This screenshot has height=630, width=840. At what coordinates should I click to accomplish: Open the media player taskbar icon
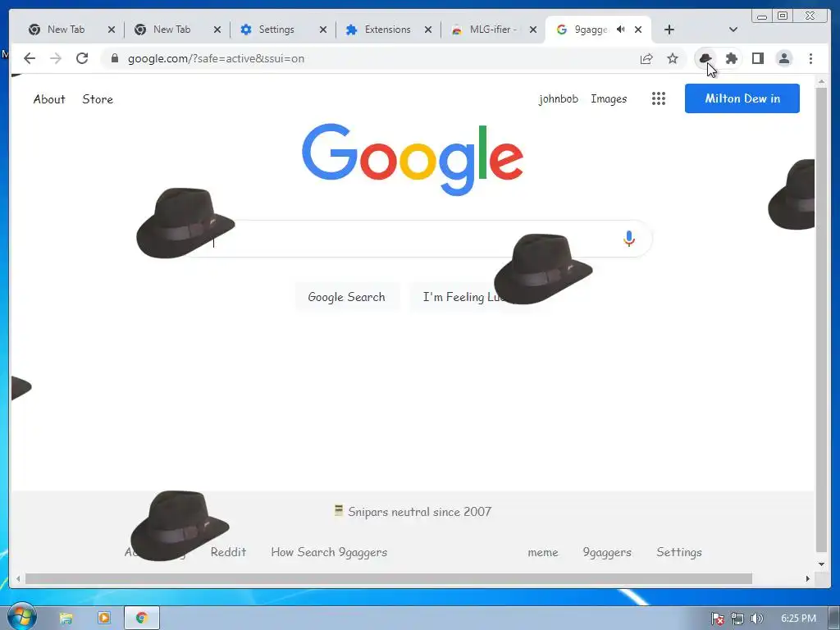click(x=104, y=619)
